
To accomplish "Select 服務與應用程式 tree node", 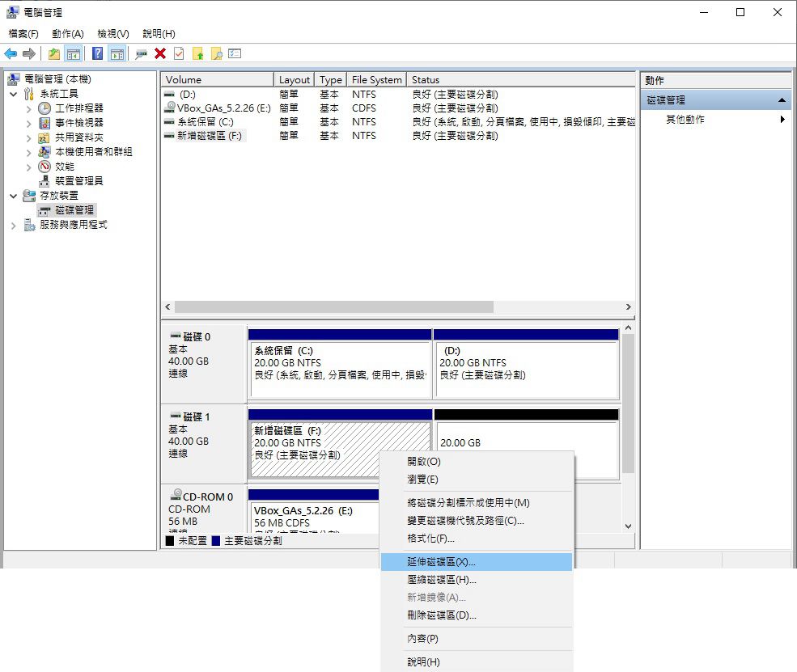I will tap(74, 225).
